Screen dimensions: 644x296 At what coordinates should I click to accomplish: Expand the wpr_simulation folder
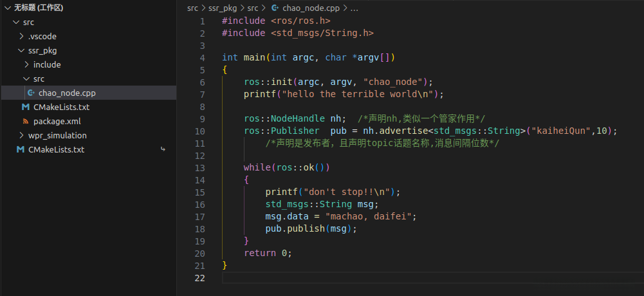click(21, 136)
